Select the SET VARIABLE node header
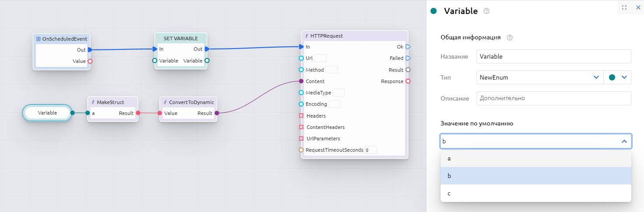Image resolution: width=644 pixels, height=212 pixels. (181, 38)
